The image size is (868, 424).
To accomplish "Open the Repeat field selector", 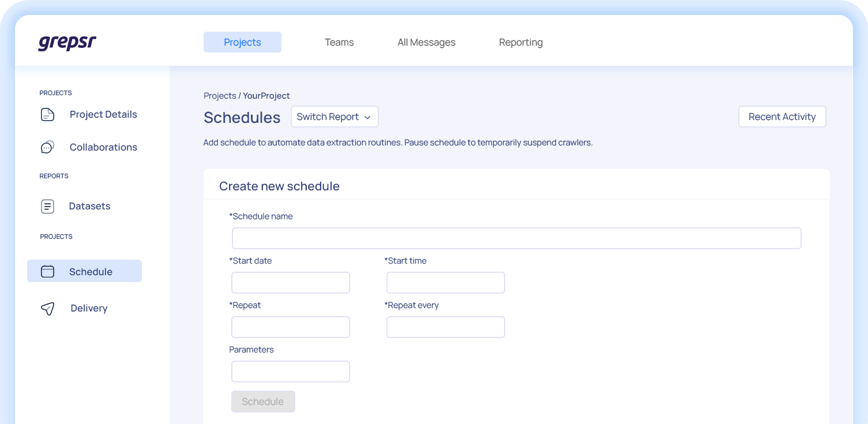I will tap(291, 327).
